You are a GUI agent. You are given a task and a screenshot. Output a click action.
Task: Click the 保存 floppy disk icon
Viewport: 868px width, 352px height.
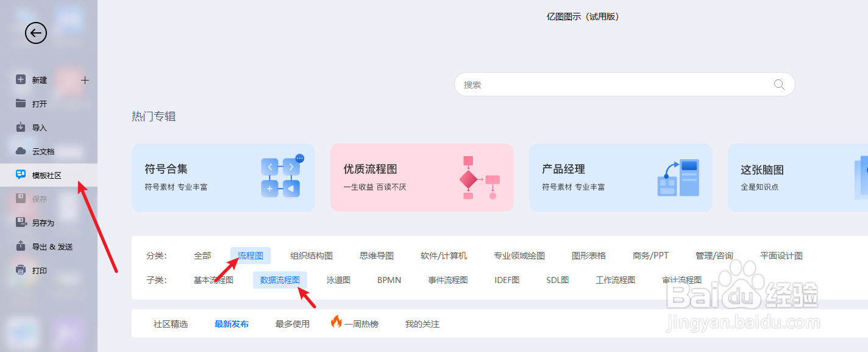click(21, 198)
